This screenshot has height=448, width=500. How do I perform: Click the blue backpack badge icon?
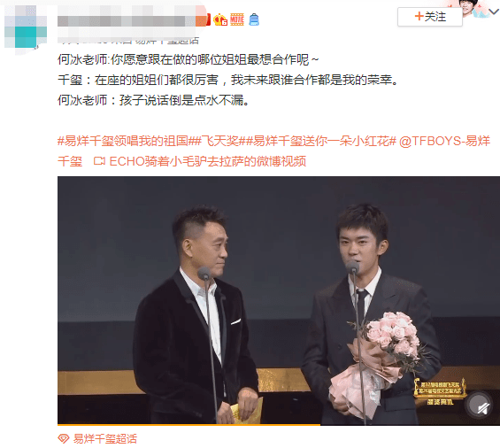(x=254, y=19)
